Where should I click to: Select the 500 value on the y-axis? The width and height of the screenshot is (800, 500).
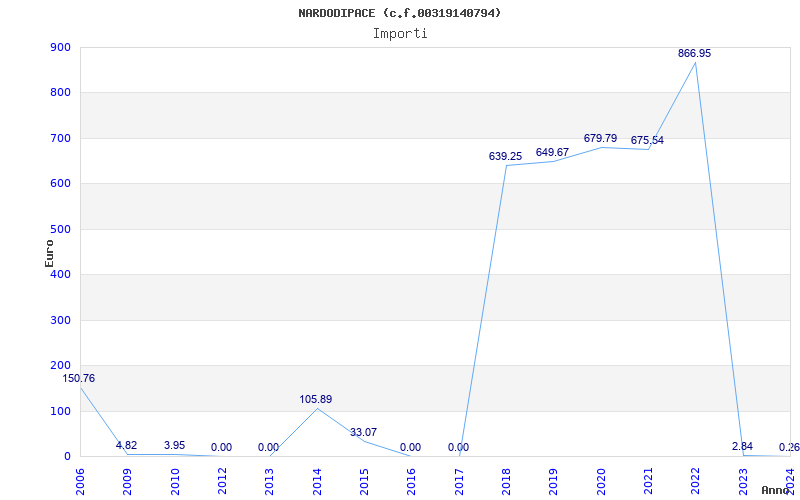60,229
